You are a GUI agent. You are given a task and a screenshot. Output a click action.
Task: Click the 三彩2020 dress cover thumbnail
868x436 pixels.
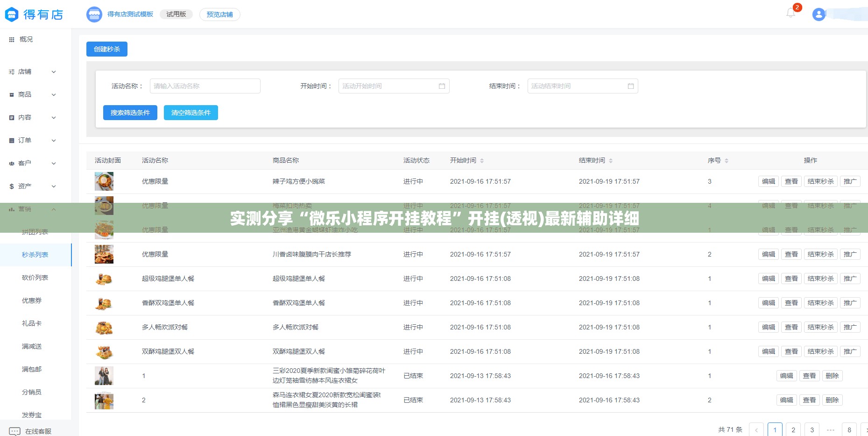[104, 376]
